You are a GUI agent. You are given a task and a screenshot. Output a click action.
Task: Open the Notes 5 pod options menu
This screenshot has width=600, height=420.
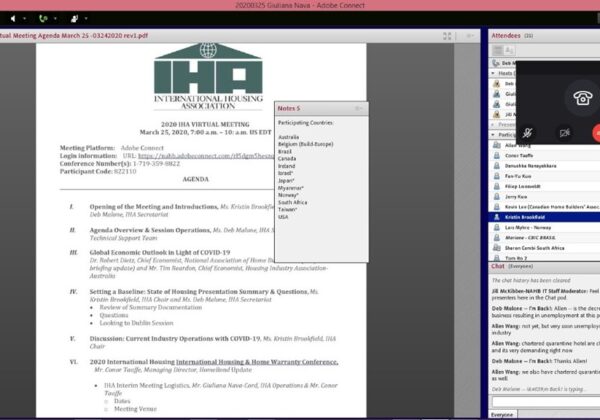(x=359, y=107)
